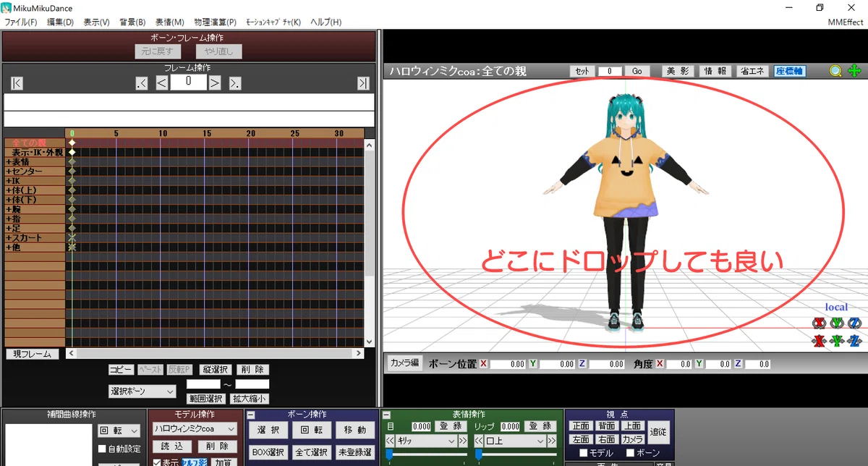Click the 回転 bone operation button
Screen dimensions: 868x466
(311, 430)
